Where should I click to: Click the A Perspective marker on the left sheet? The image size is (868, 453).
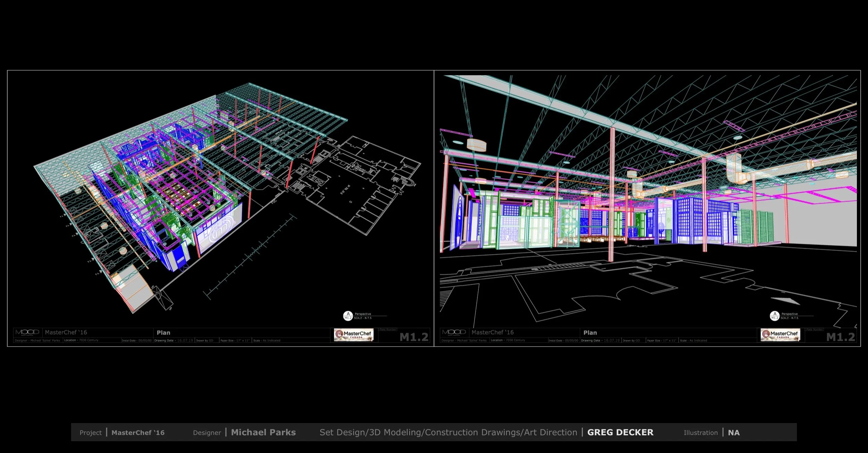[347, 315]
